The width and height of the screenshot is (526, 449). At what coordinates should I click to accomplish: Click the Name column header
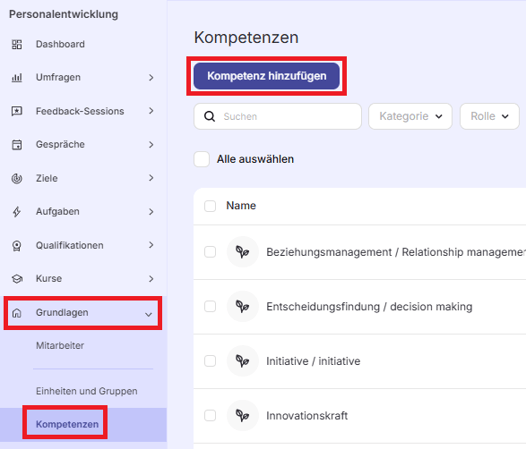(241, 205)
